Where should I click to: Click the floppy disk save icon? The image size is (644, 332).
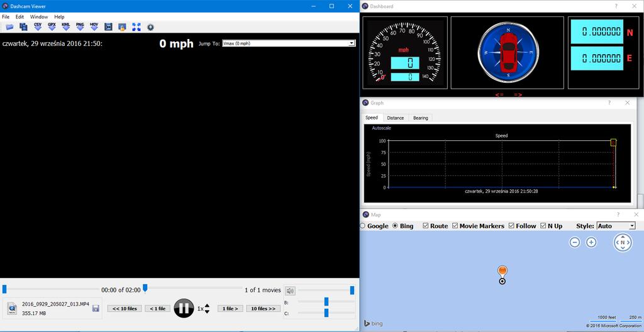96,308
